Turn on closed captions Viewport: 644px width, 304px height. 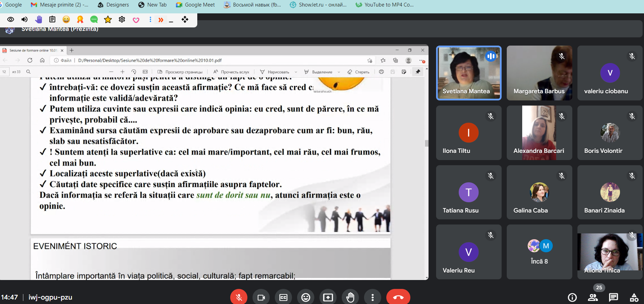point(283,297)
